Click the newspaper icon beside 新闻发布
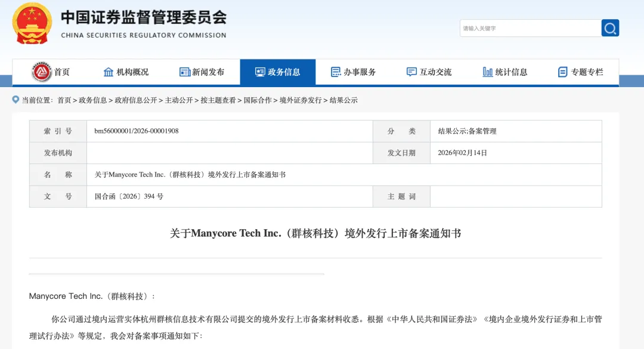644x349 pixels. tap(185, 72)
